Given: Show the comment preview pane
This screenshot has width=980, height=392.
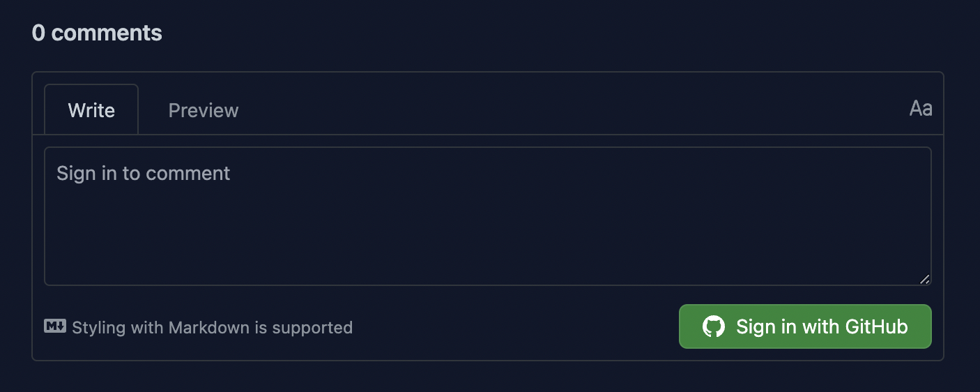Looking at the screenshot, I should [x=204, y=110].
